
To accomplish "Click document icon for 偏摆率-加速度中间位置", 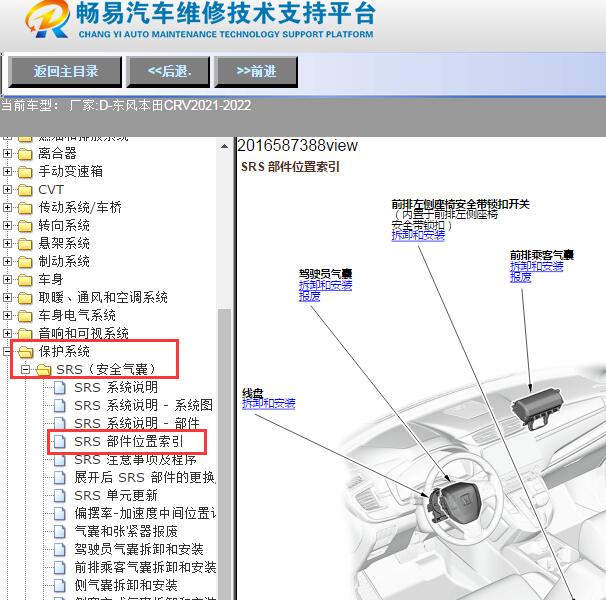I will [60, 513].
